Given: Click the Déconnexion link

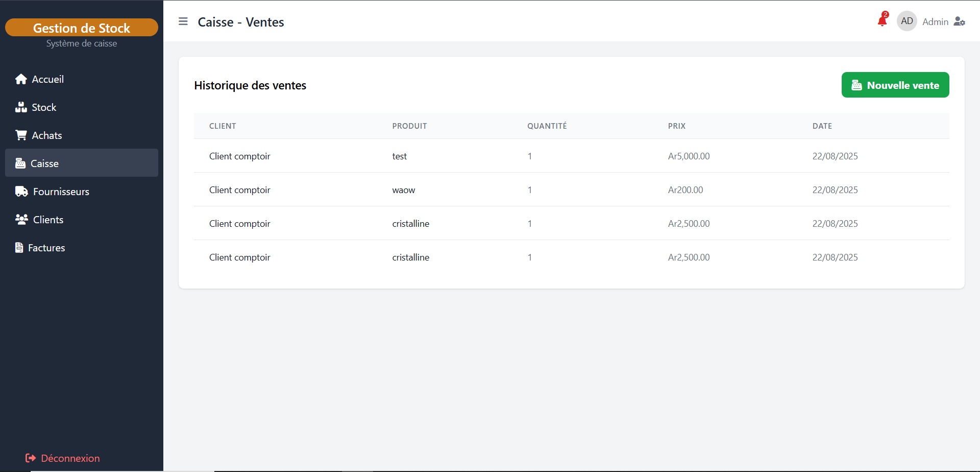Looking at the screenshot, I should 70,458.
